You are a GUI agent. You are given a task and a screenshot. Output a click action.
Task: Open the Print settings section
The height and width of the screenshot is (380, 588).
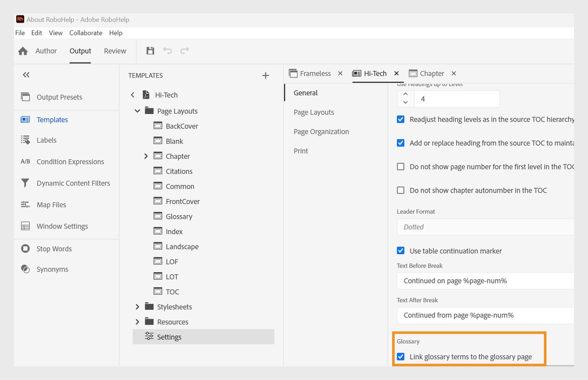301,151
